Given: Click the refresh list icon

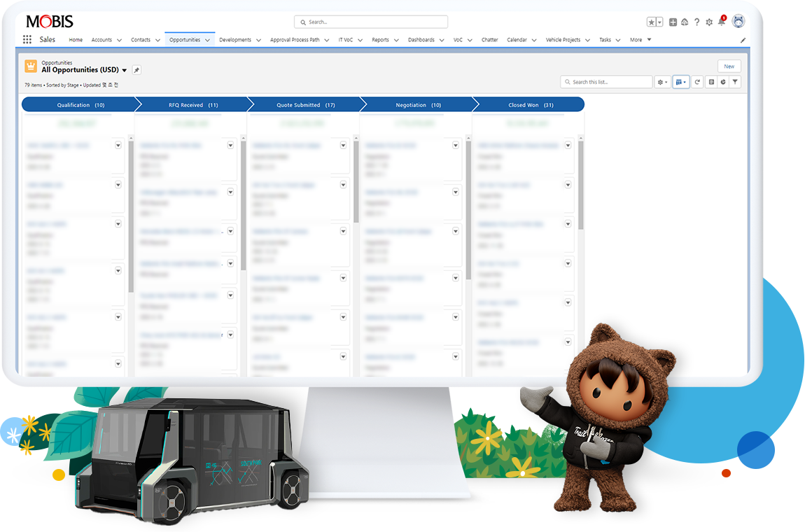Looking at the screenshot, I should [x=697, y=82].
